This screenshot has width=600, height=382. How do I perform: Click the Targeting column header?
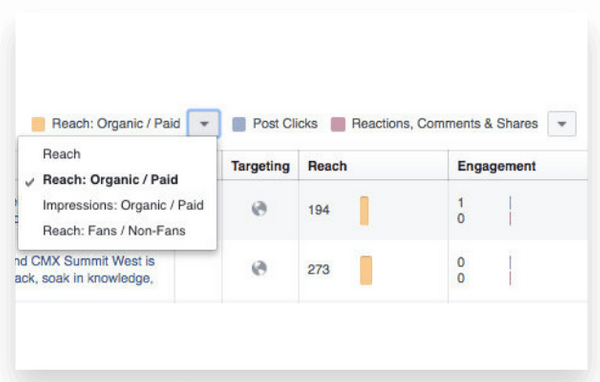(260, 166)
